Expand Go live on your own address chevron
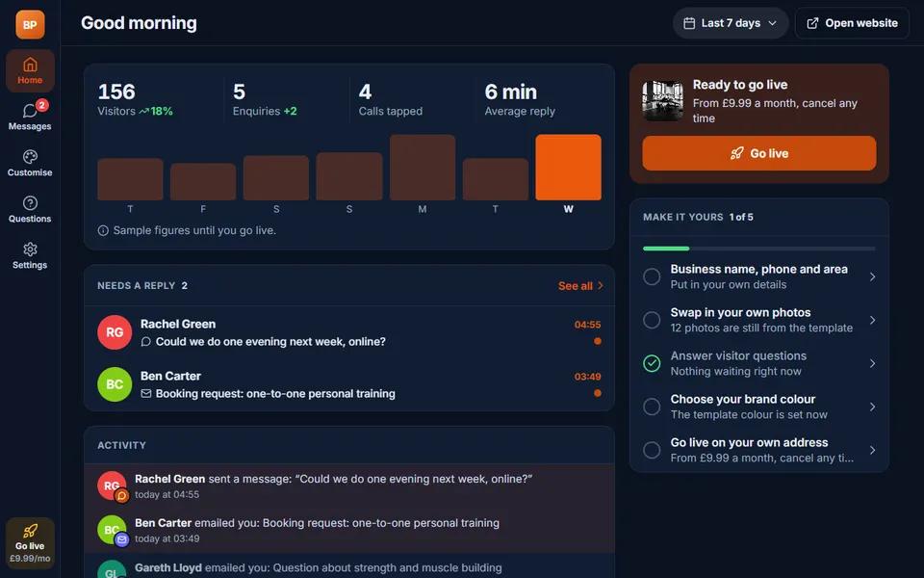This screenshot has width=924, height=578. (x=873, y=450)
